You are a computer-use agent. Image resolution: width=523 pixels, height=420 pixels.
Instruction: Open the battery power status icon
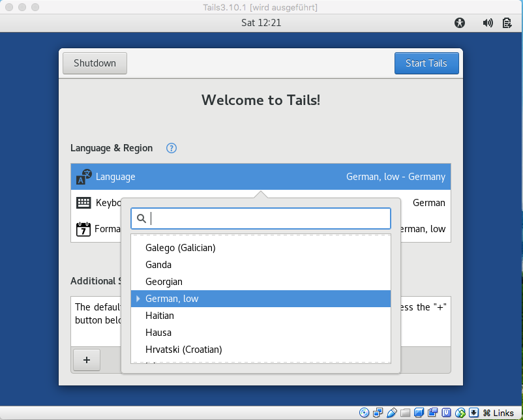pos(507,23)
